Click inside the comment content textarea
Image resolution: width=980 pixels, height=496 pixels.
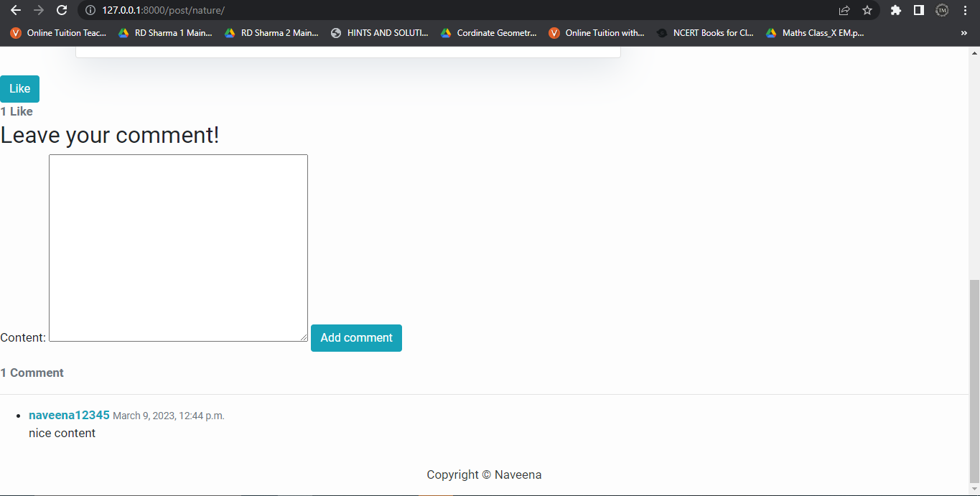point(178,247)
